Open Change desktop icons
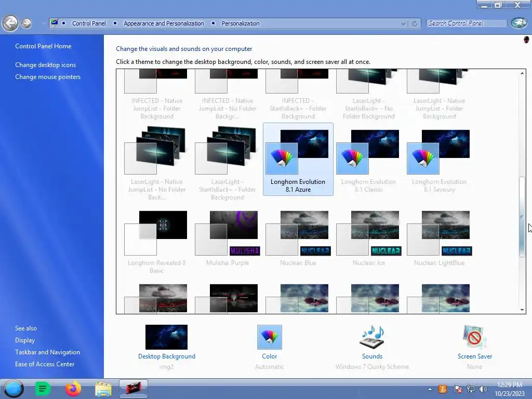Screen dimensions: 532x399 click(x=46, y=65)
